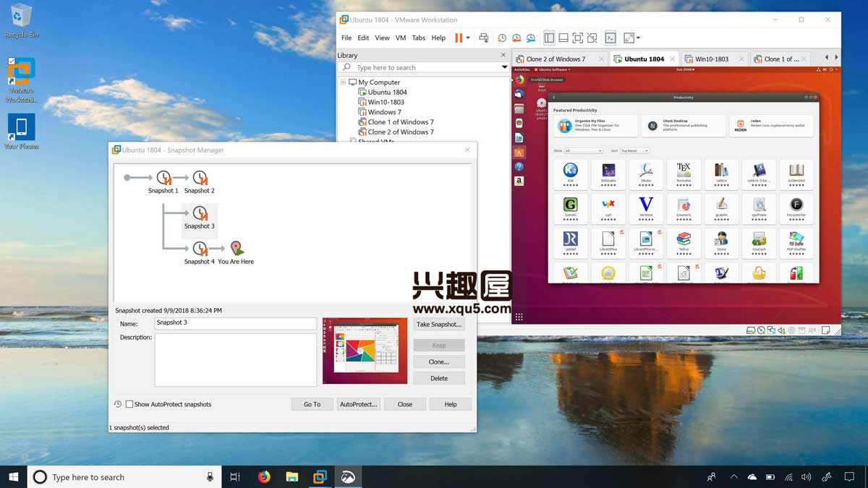Viewport: 868px width, 488px height.
Task: Toggle the thumbnail bar toolbar icon
Action: click(563, 38)
